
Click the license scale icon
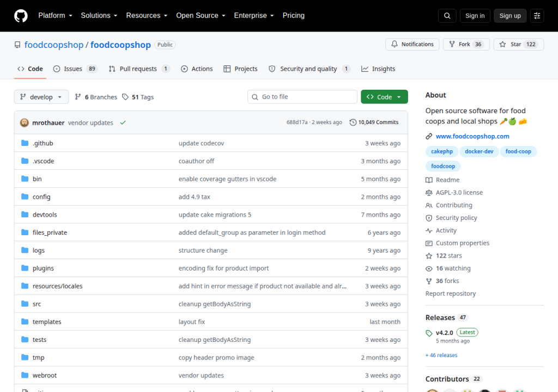pos(429,192)
